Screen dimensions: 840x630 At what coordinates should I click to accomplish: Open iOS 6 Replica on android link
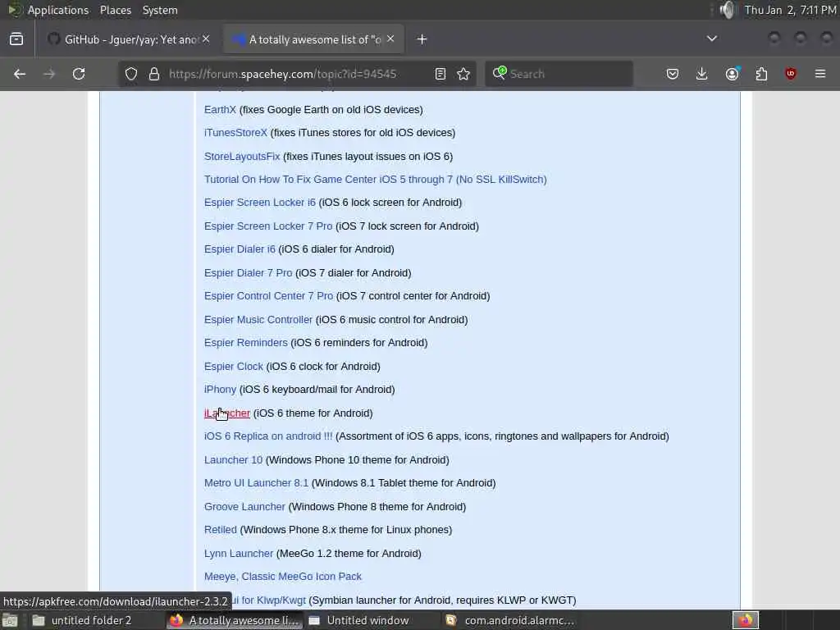(268, 436)
